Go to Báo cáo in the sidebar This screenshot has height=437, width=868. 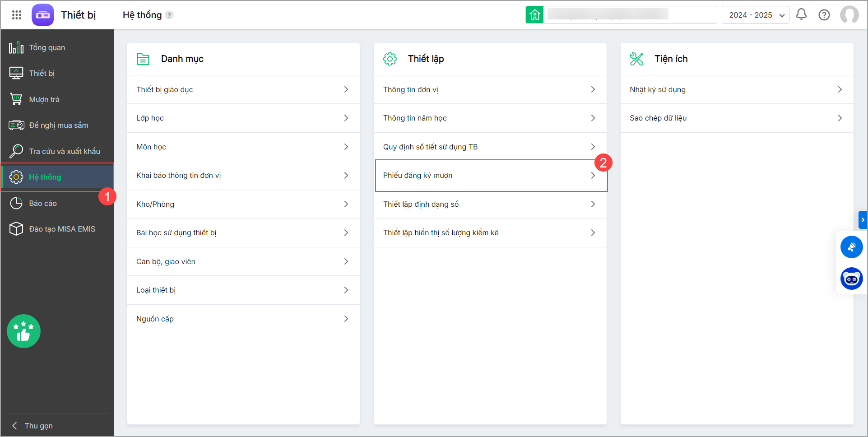(x=43, y=203)
